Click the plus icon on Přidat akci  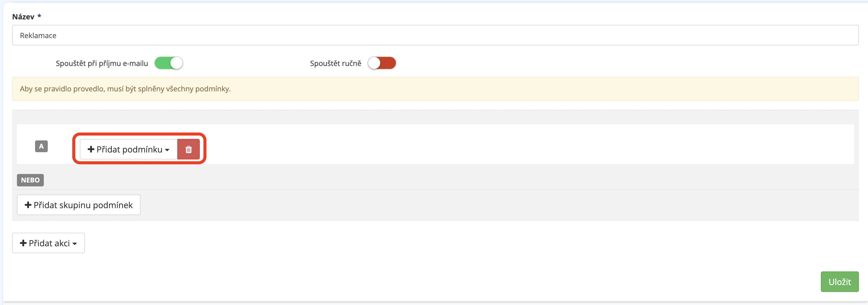(x=23, y=243)
